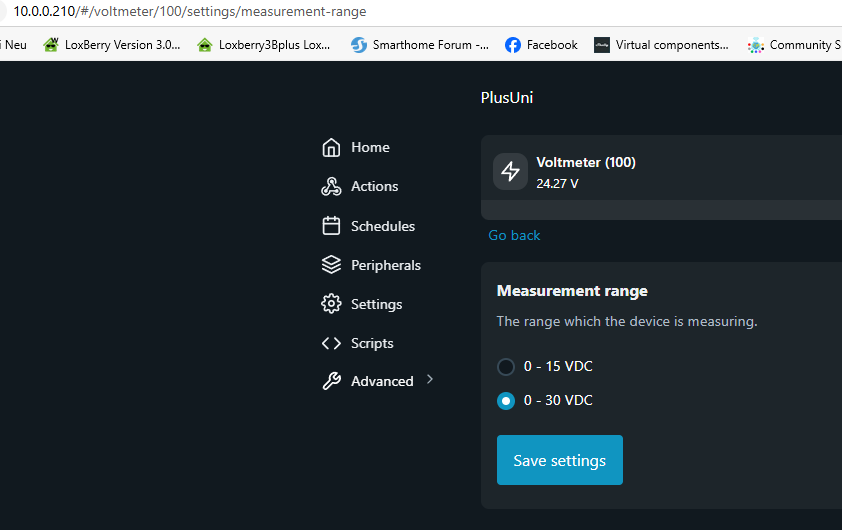Click the Actions webhook icon
Image resolution: width=842 pixels, height=530 pixels.
(x=331, y=187)
